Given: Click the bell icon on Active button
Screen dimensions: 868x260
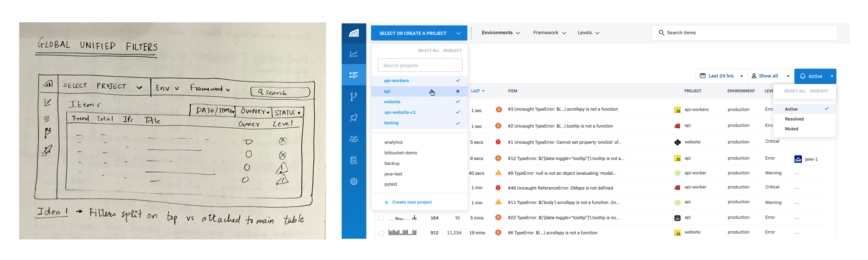Looking at the screenshot, I should pos(803,76).
